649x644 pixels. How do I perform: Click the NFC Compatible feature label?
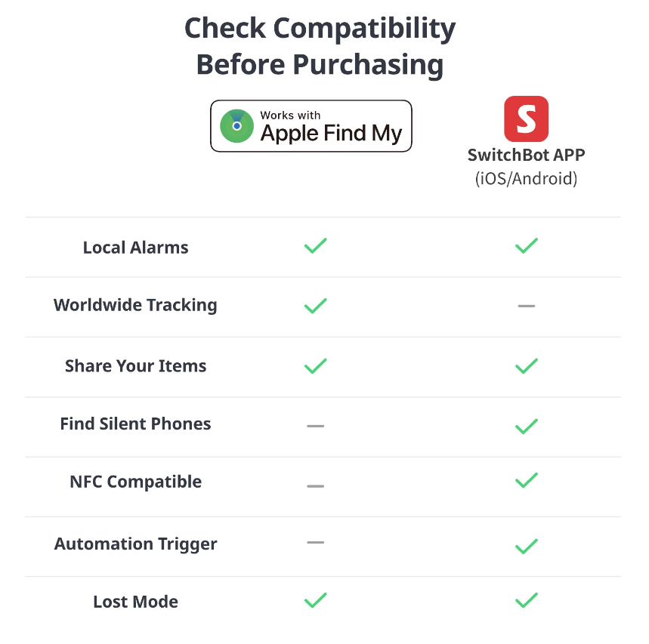tap(135, 482)
